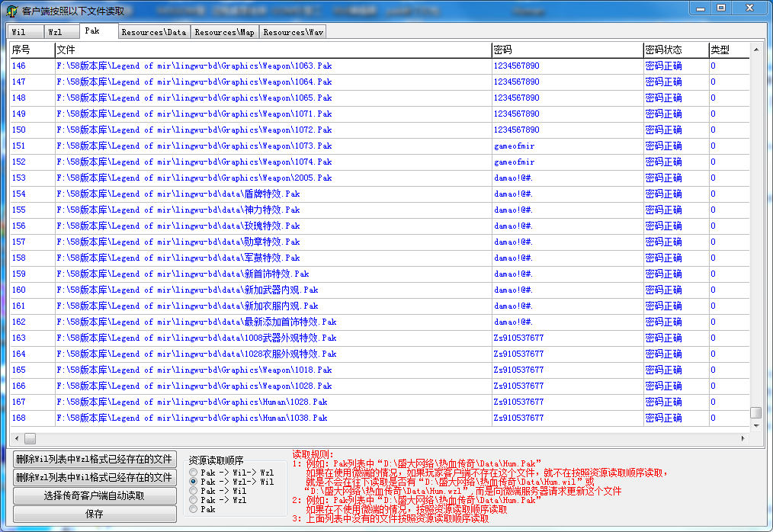
Task: Open the Resources\Map tab
Action: click(224, 32)
